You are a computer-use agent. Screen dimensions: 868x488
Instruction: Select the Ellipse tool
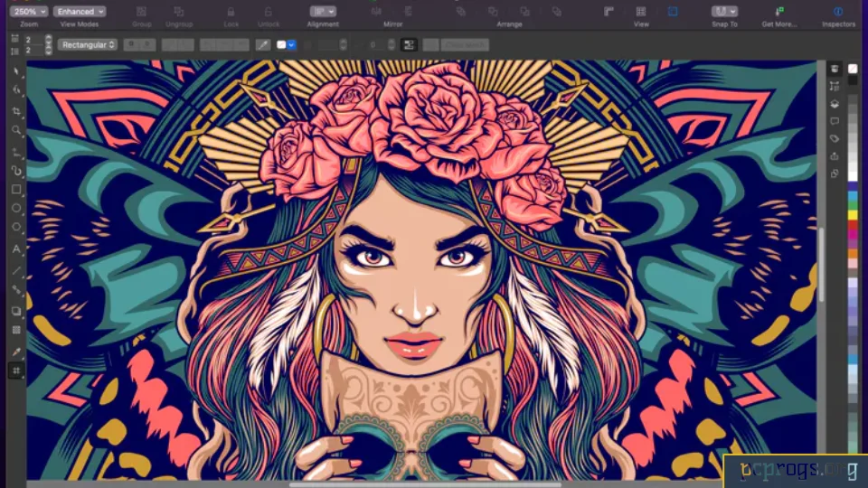16,209
